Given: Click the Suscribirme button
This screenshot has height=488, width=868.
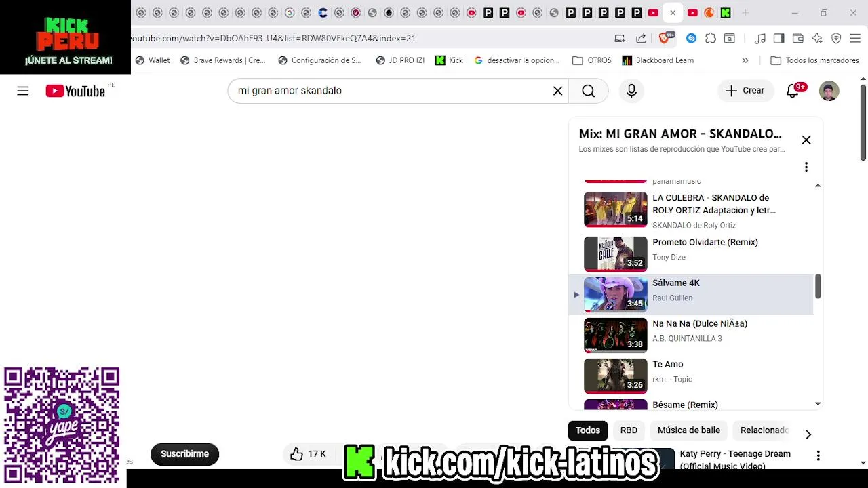Looking at the screenshot, I should click(x=184, y=454).
